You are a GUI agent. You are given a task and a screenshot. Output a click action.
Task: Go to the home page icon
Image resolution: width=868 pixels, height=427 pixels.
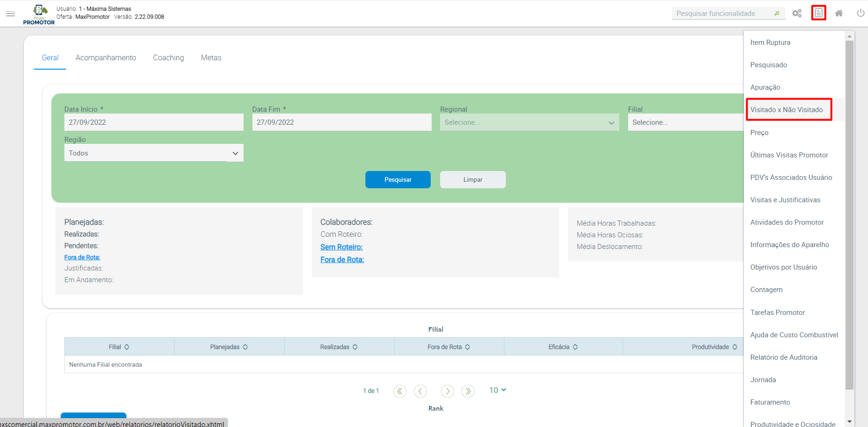pyautogui.click(x=839, y=13)
